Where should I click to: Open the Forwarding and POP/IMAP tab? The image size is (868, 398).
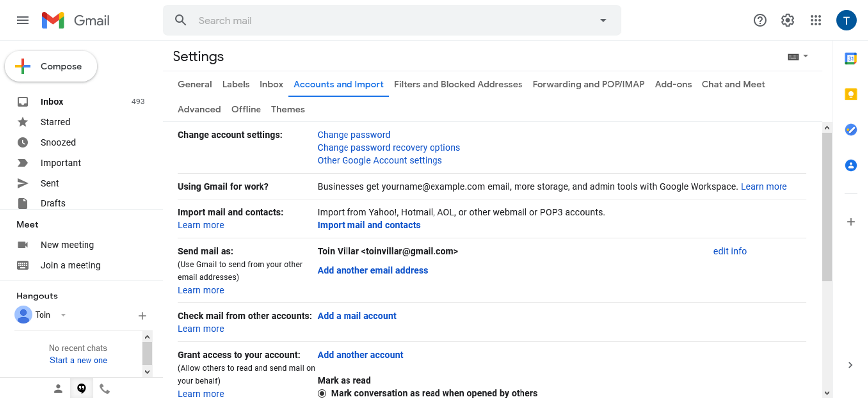click(588, 84)
